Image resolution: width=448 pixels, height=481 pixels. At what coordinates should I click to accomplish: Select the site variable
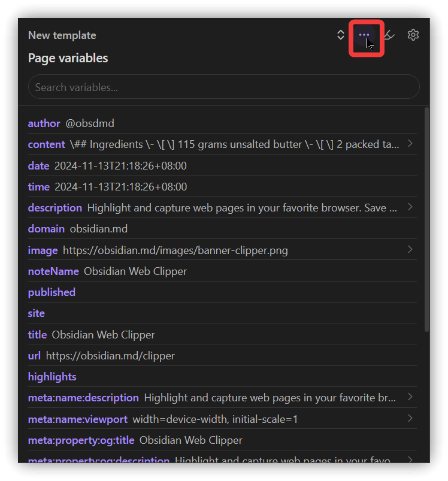pyautogui.click(x=36, y=313)
